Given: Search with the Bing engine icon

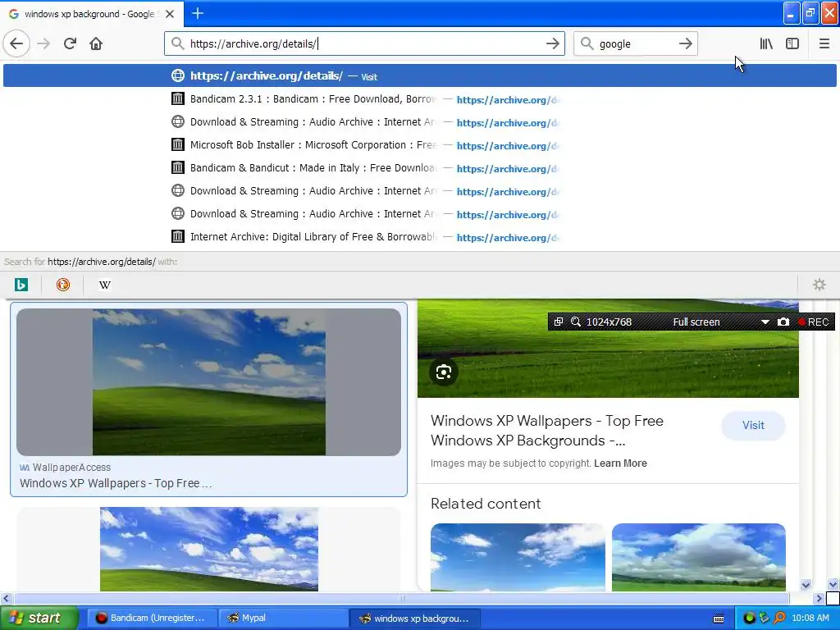Looking at the screenshot, I should tap(21, 285).
